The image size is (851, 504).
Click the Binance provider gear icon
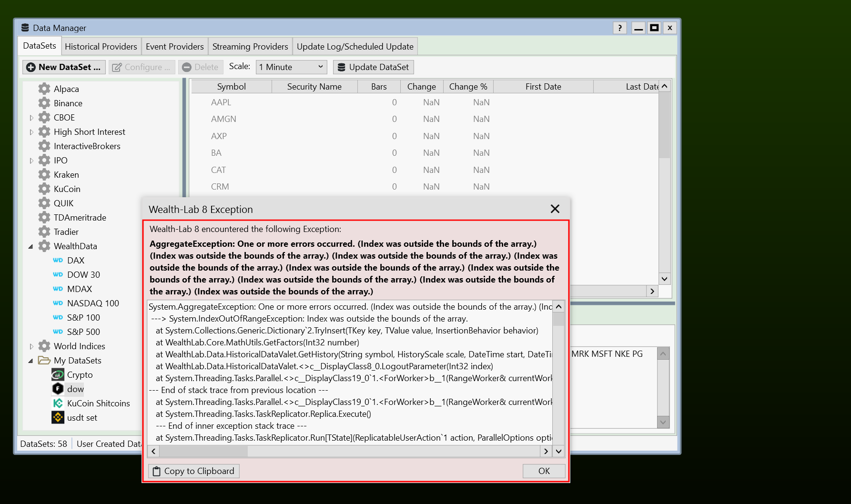click(44, 103)
